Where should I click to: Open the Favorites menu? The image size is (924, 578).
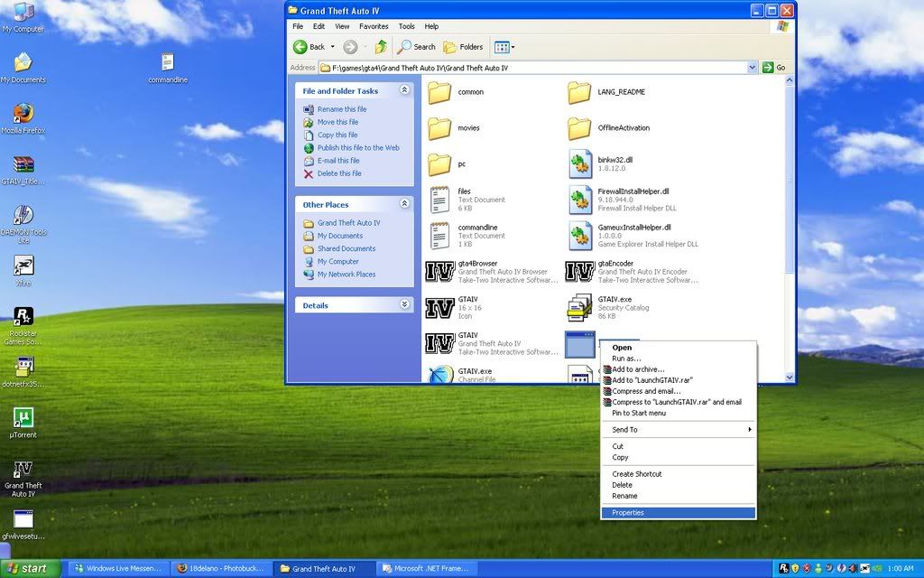[x=374, y=26]
